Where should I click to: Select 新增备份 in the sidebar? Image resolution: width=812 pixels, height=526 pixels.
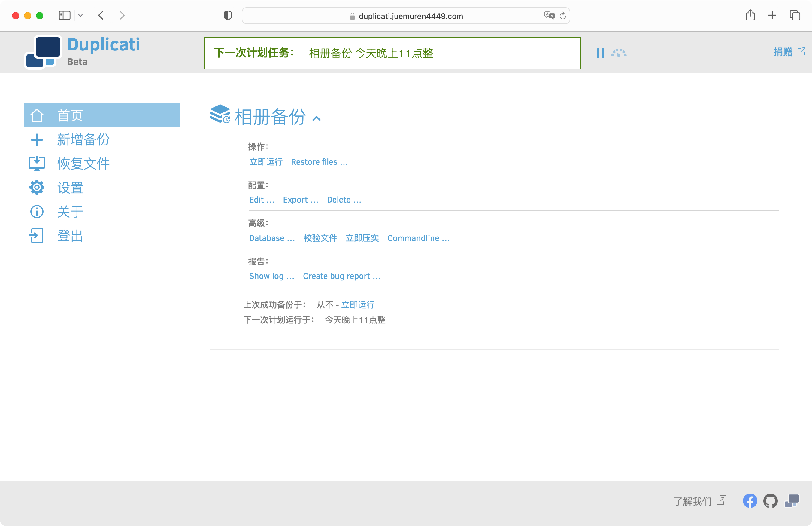pyautogui.click(x=83, y=140)
